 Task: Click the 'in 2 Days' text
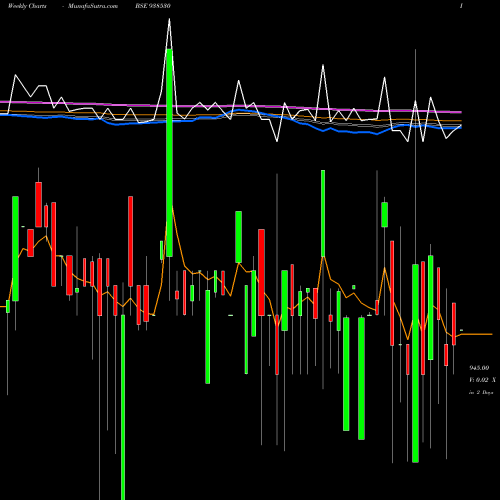tap(481, 393)
